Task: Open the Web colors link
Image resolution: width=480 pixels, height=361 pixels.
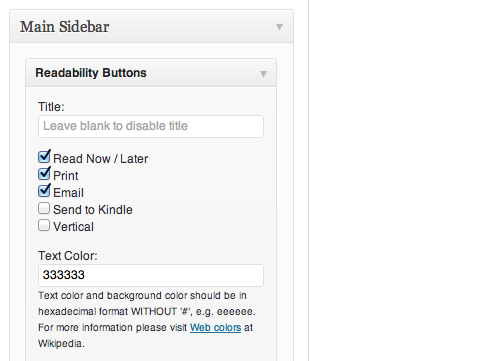Action: coord(215,327)
